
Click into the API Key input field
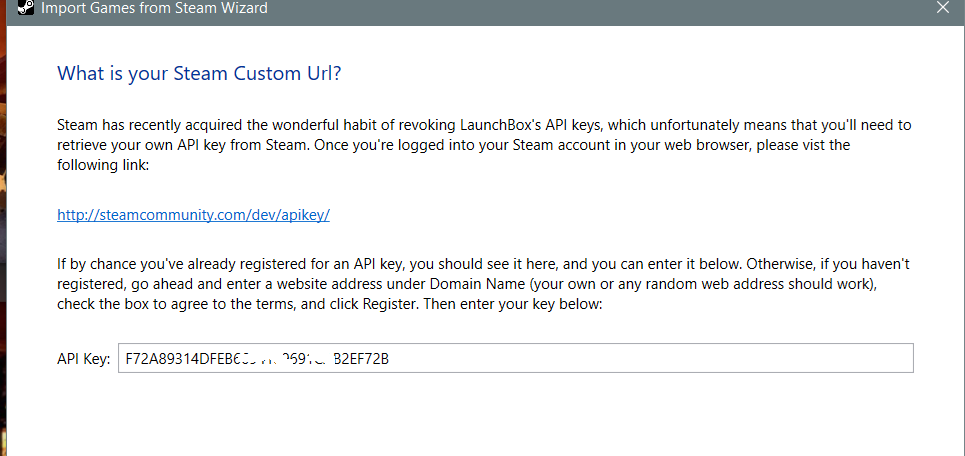click(516, 358)
